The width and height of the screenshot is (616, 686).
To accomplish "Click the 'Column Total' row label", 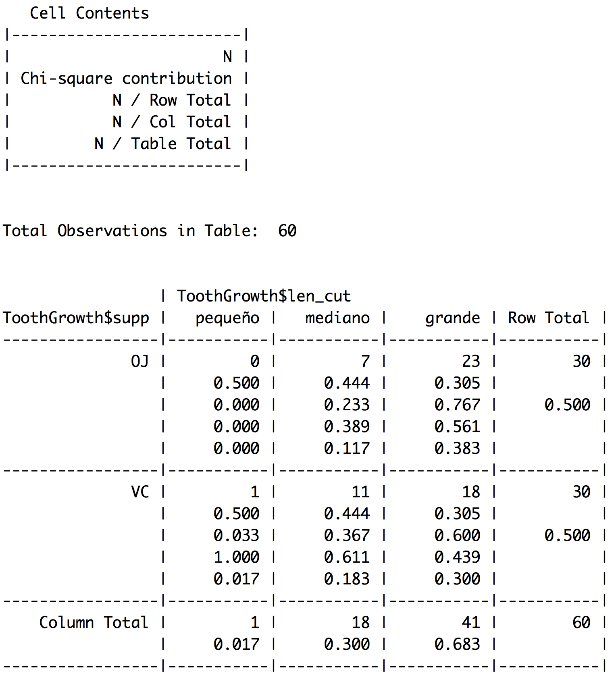I will coord(94,623).
